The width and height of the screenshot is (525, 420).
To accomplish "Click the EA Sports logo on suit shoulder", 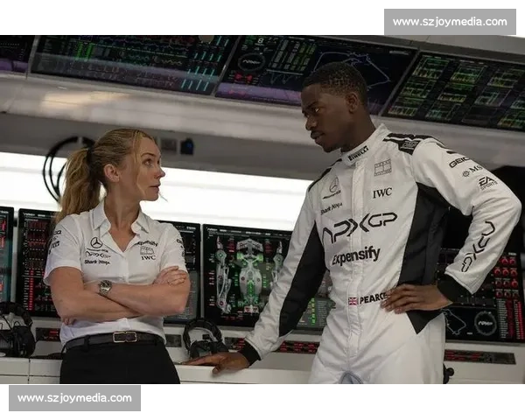I will (x=486, y=182).
